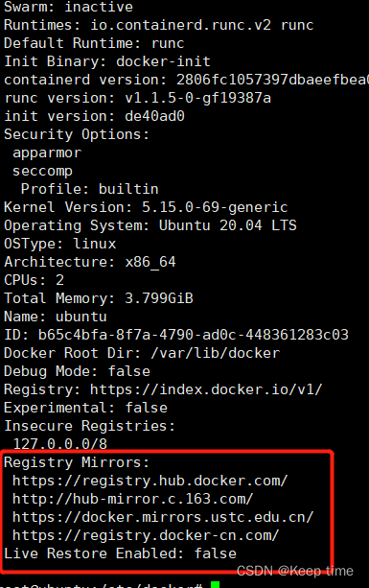
Task: Click the CSDN @Keep time watermark
Action: [295, 571]
